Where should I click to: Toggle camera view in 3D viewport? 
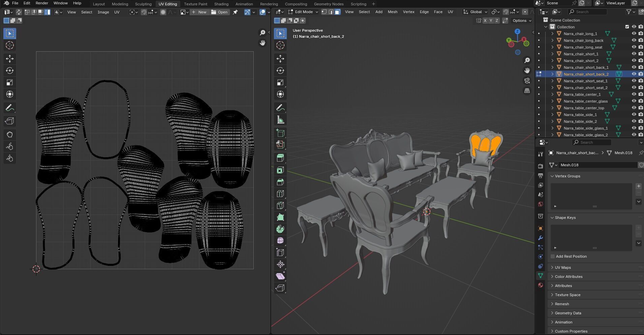pyautogui.click(x=527, y=81)
